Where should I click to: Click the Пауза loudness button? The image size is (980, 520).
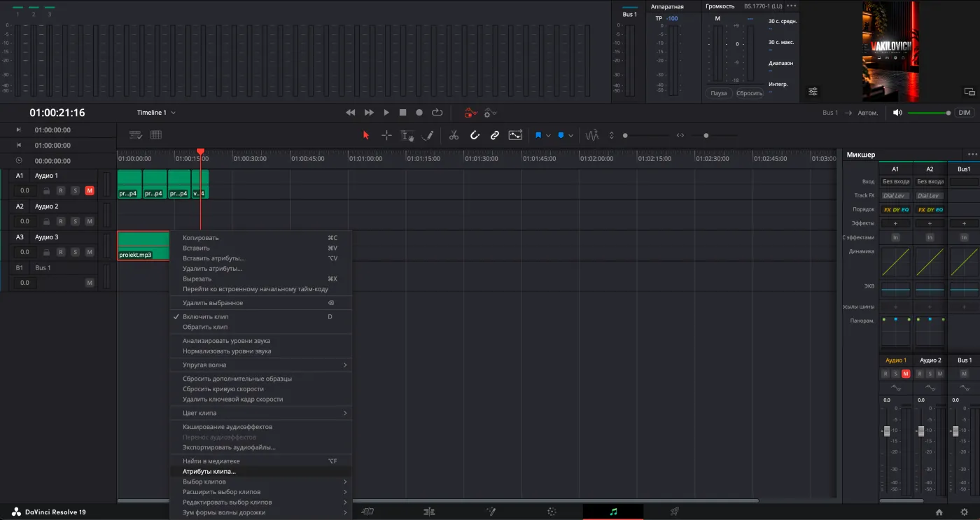pos(719,93)
